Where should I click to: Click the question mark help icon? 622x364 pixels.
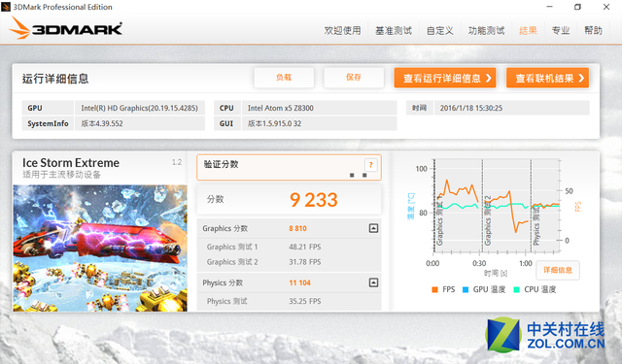(x=371, y=165)
